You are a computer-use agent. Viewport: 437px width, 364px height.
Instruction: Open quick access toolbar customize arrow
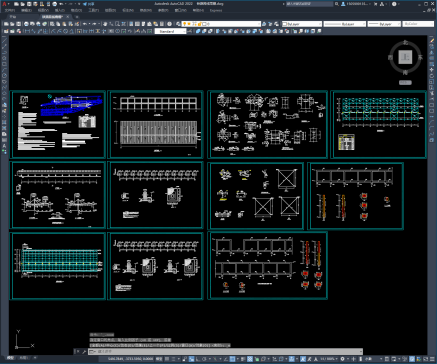[79, 4]
